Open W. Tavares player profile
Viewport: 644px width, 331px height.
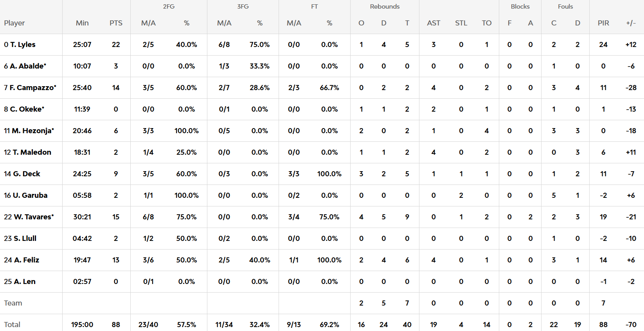tap(34, 217)
